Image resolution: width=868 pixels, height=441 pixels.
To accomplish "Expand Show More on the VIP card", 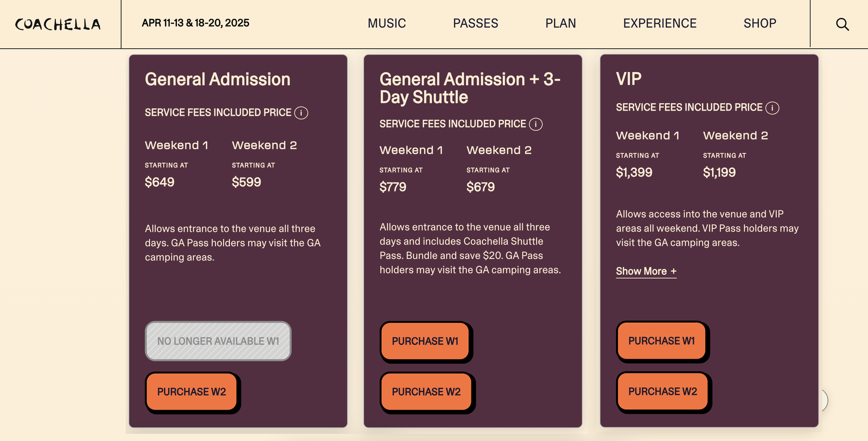I will click(646, 271).
